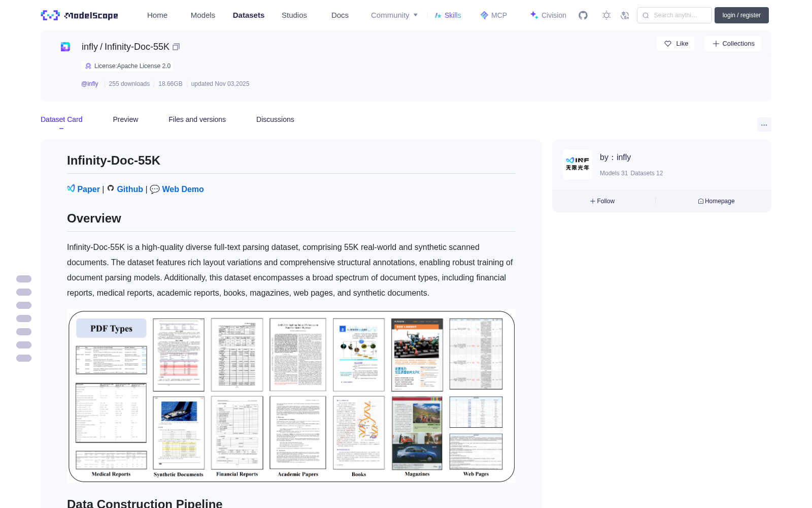Focus the Search anything input field
This screenshot has height=508, width=812.
674,15
